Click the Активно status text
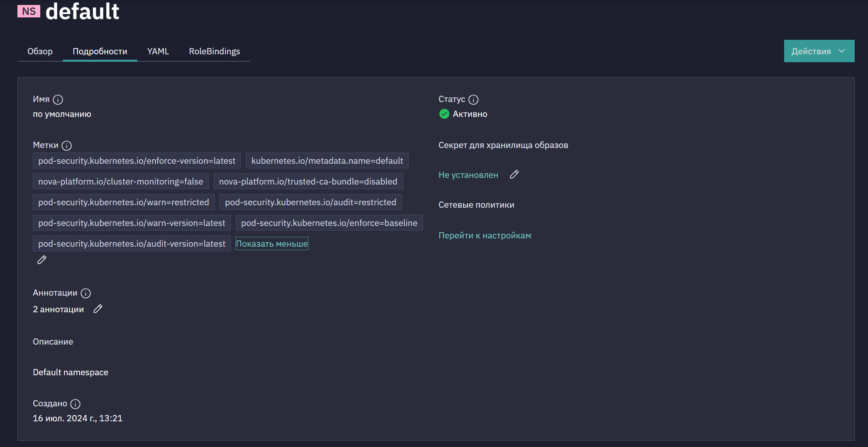This screenshot has height=447, width=868. (x=470, y=114)
